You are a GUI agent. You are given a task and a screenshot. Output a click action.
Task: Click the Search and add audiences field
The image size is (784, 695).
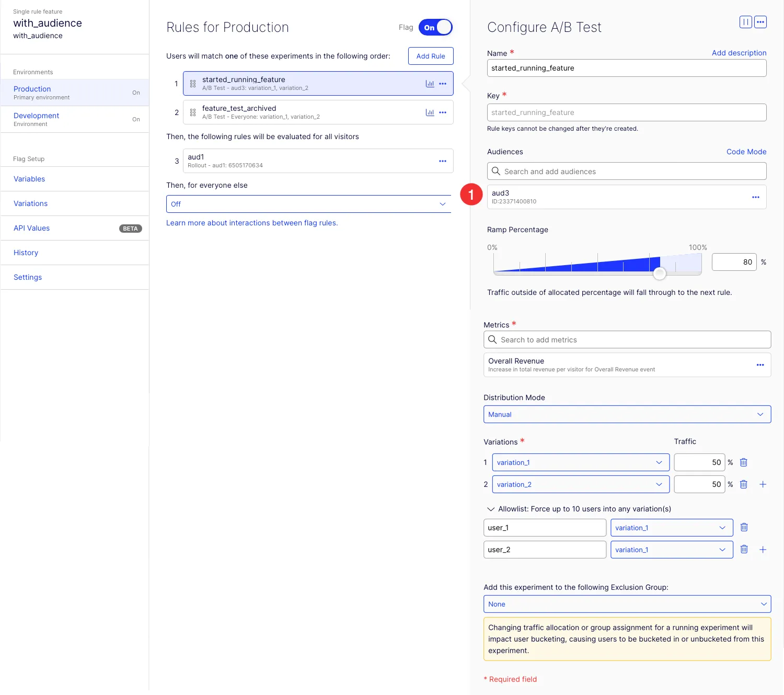tap(627, 172)
